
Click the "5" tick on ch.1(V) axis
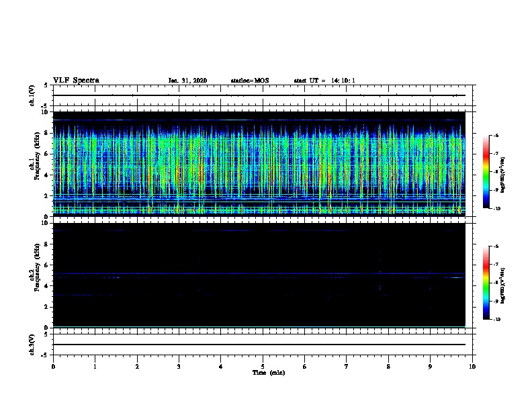[x=46, y=85]
